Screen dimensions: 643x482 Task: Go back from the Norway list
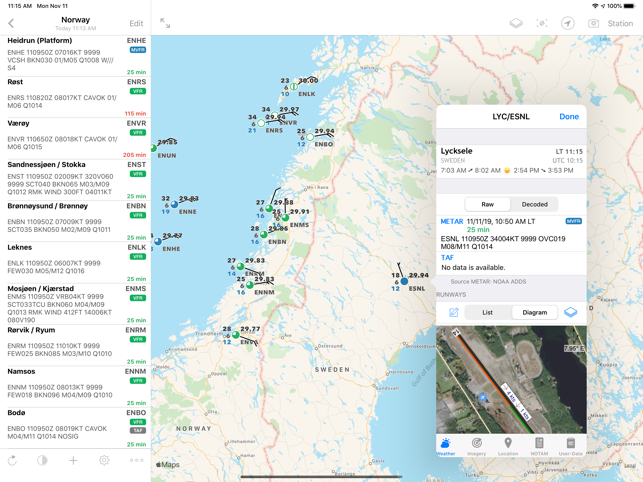click(x=11, y=23)
